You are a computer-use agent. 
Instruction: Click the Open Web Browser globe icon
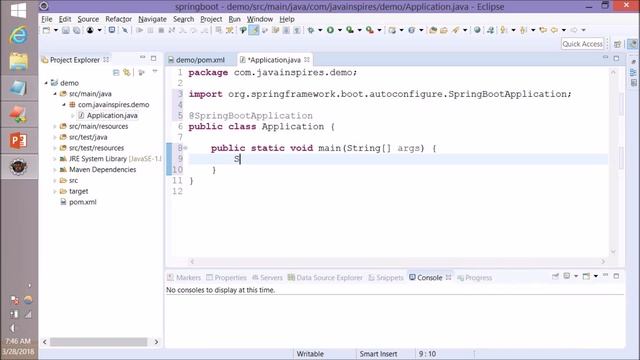coord(477,30)
